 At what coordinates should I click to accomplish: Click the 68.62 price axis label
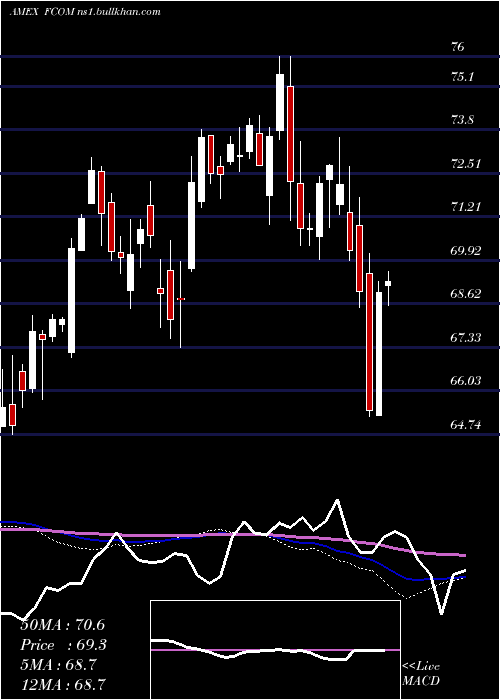click(466, 294)
